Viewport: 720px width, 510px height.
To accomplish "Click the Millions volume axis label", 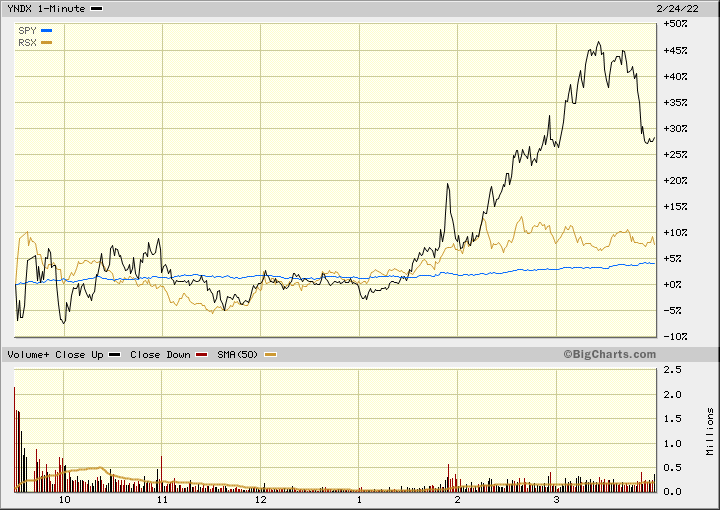I will pos(710,430).
